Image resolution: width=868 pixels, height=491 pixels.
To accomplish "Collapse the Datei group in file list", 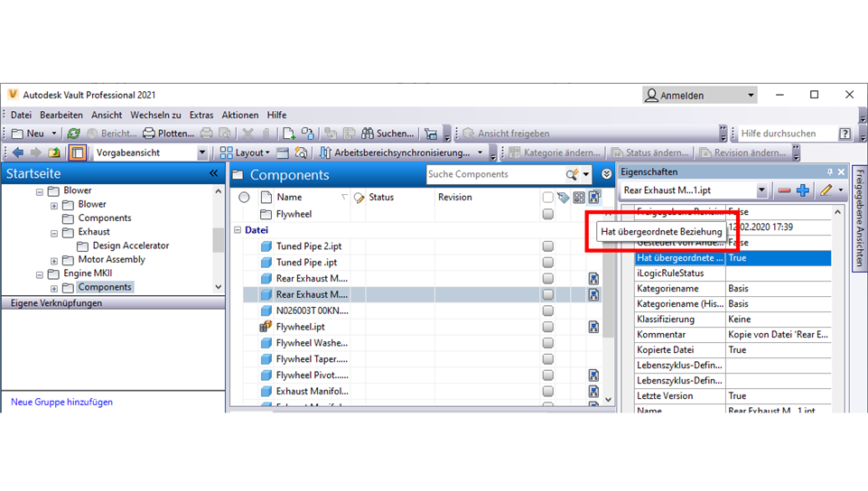I will [x=238, y=230].
